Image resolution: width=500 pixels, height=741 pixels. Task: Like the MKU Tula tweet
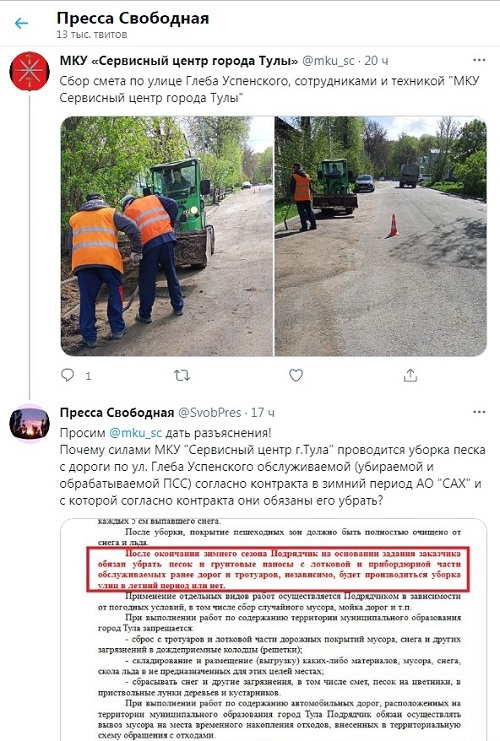[x=296, y=375]
